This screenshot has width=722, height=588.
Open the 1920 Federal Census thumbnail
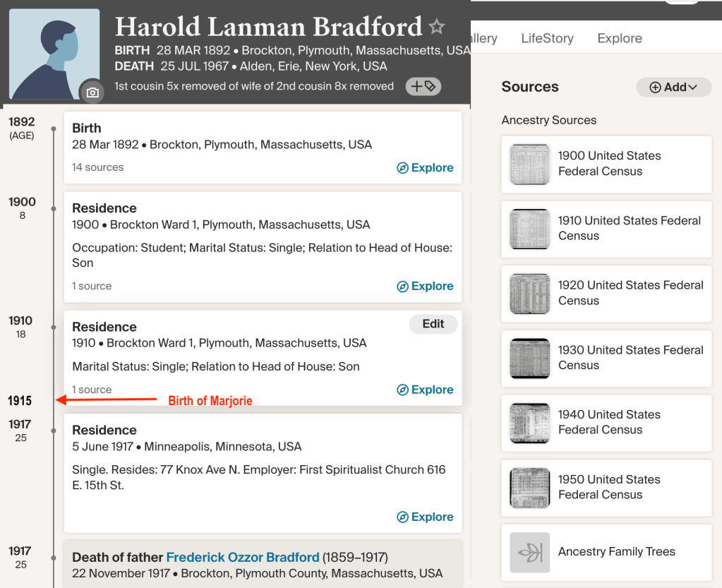point(530,294)
